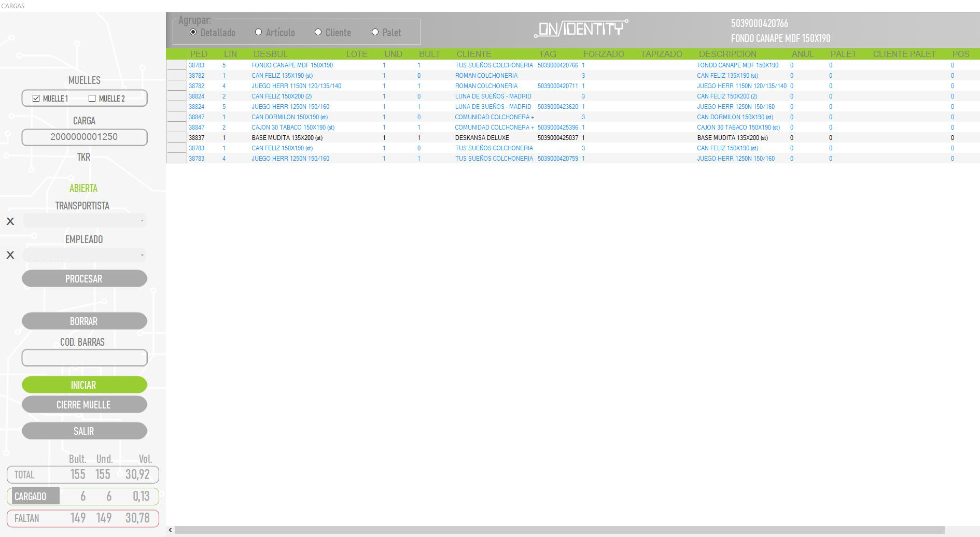The width and height of the screenshot is (980, 537).
Task: Click JUEGO HERR 1150N 120/135/140 desbul cell
Action: pyautogui.click(x=297, y=86)
